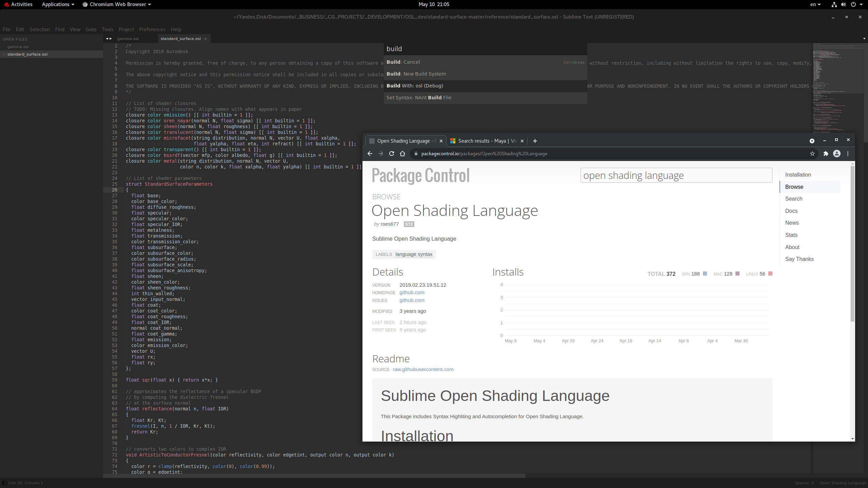This screenshot has width=868, height=488.
Task: Toggle the bookmark star for this page
Action: [812, 154]
